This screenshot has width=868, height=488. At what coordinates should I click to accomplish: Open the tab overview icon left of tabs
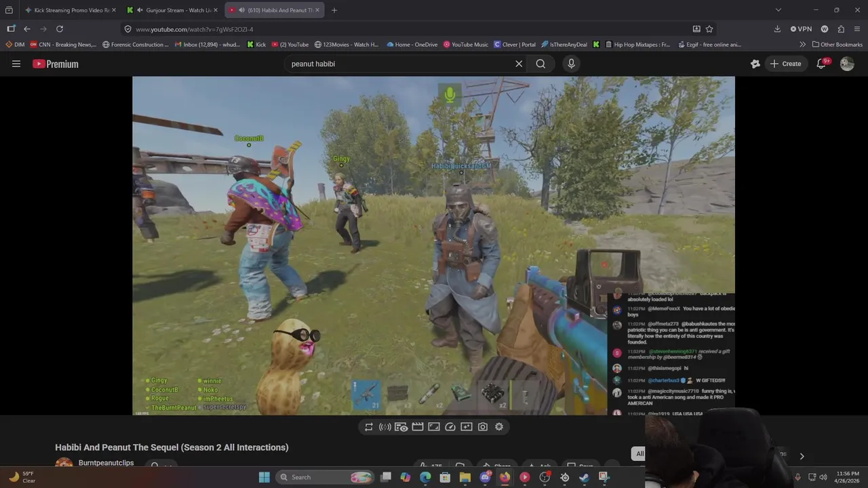[x=9, y=10]
